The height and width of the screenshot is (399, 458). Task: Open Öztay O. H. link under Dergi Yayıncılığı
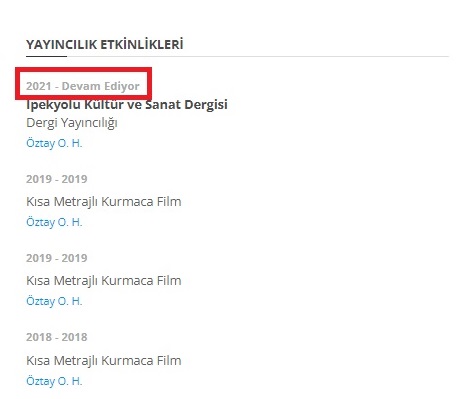pos(54,143)
